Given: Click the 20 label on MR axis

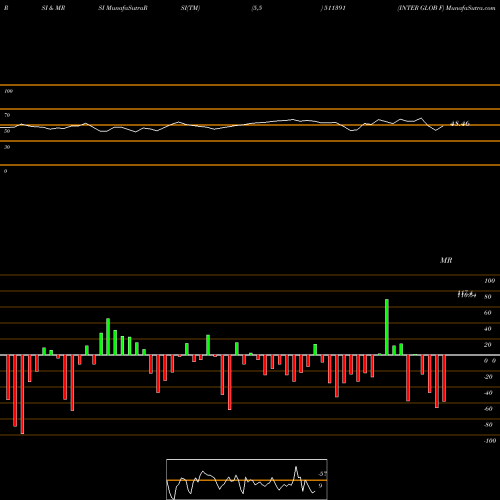Looking at the screenshot, I should 488,345.
